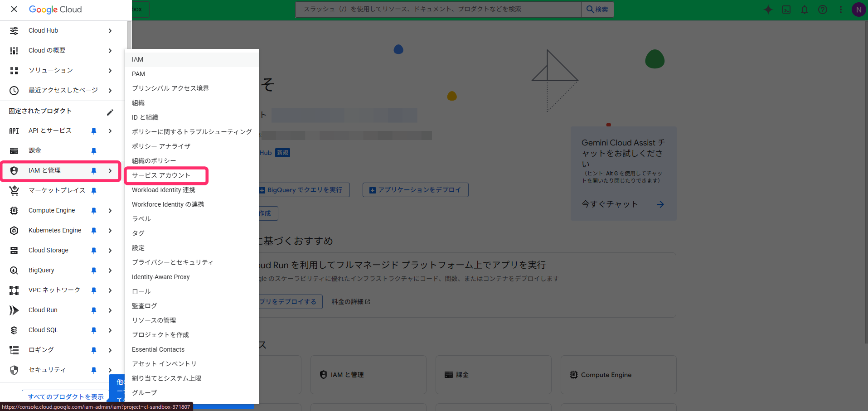Open Cloud Shell terminal icon
Viewport: 868px width, 411px height.
click(786, 10)
